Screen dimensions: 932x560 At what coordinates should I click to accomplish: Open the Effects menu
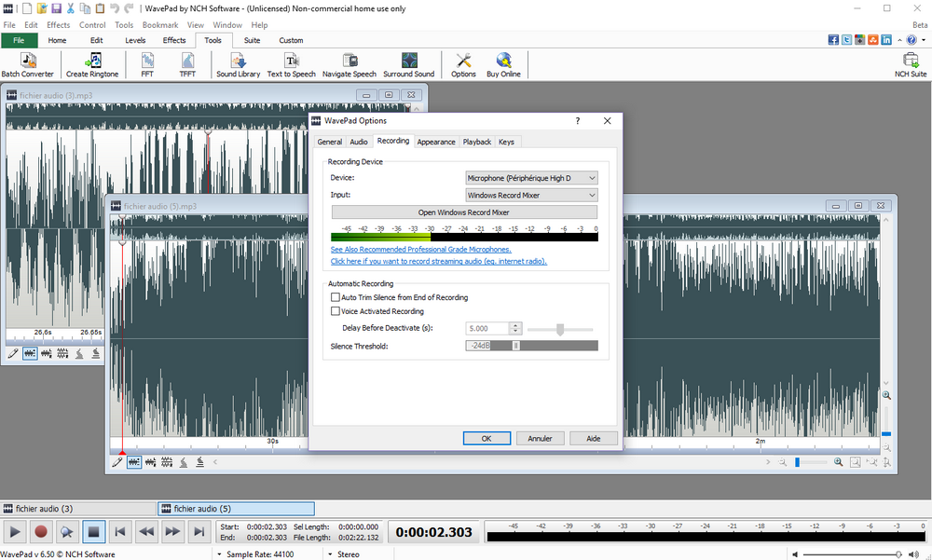click(x=58, y=24)
